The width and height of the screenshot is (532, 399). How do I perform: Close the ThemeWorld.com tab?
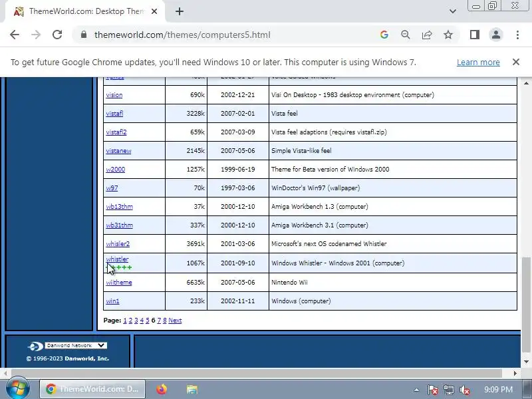(x=154, y=11)
